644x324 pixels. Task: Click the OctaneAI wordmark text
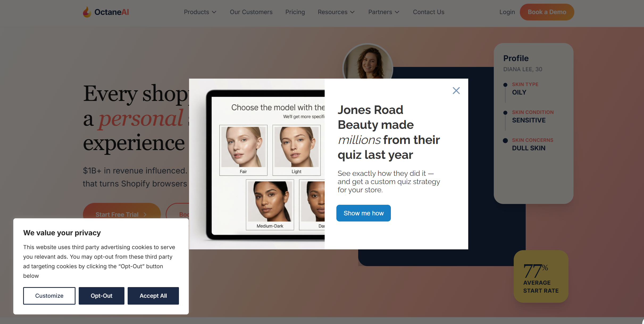click(x=112, y=12)
